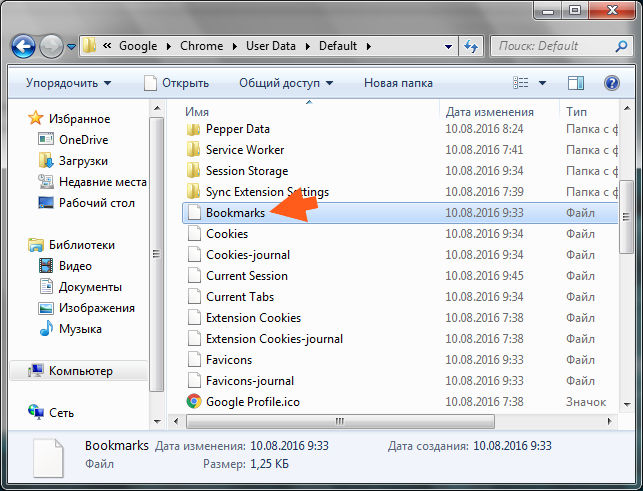Click the horizontal scrollbar thumb
This screenshot has height=491, width=643.
click(340, 421)
